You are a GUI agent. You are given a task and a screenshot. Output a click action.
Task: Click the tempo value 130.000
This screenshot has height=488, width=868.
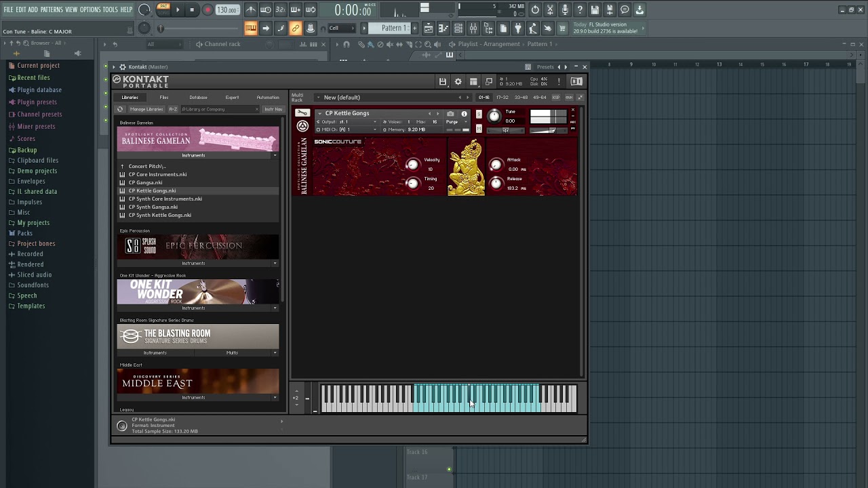227,9
